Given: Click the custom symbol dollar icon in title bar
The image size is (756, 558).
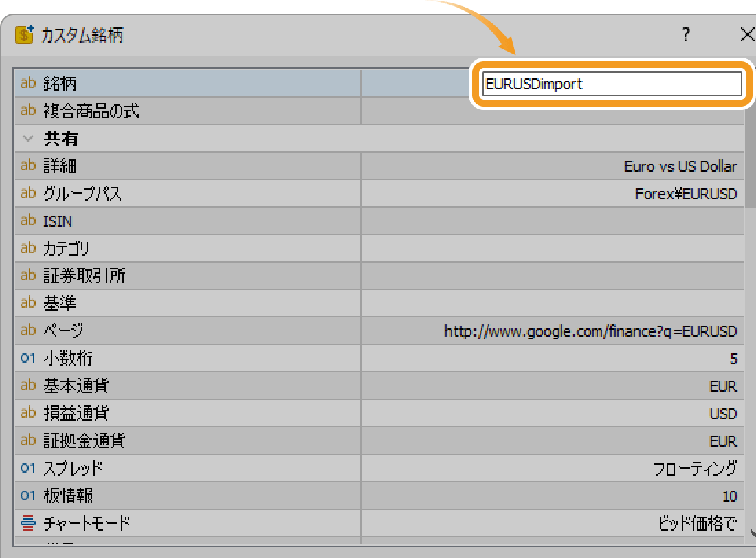Looking at the screenshot, I should (x=24, y=35).
